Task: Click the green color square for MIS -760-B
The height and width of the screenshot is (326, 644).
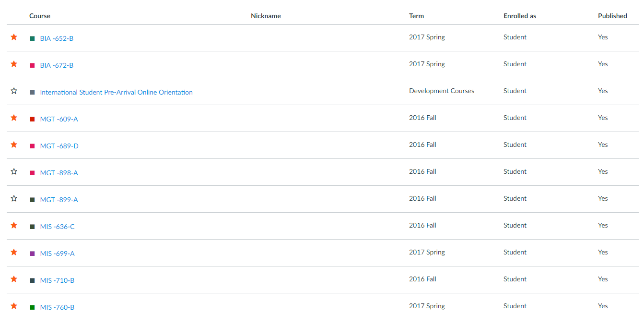Action: [32, 307]
